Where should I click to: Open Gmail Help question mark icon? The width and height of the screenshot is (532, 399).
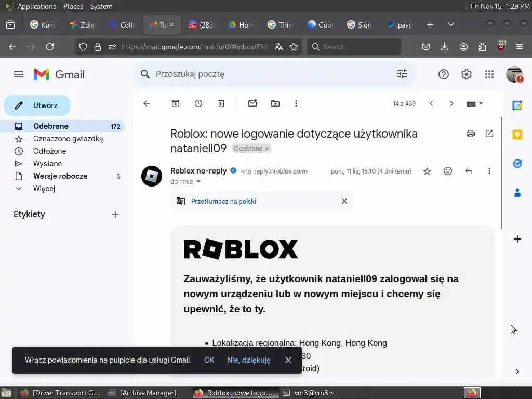click(x=444, y=74)
